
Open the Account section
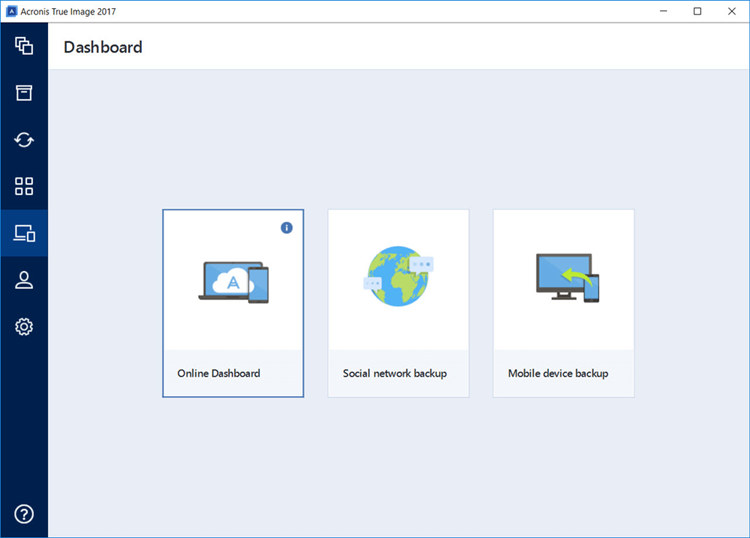coord(24,280)
